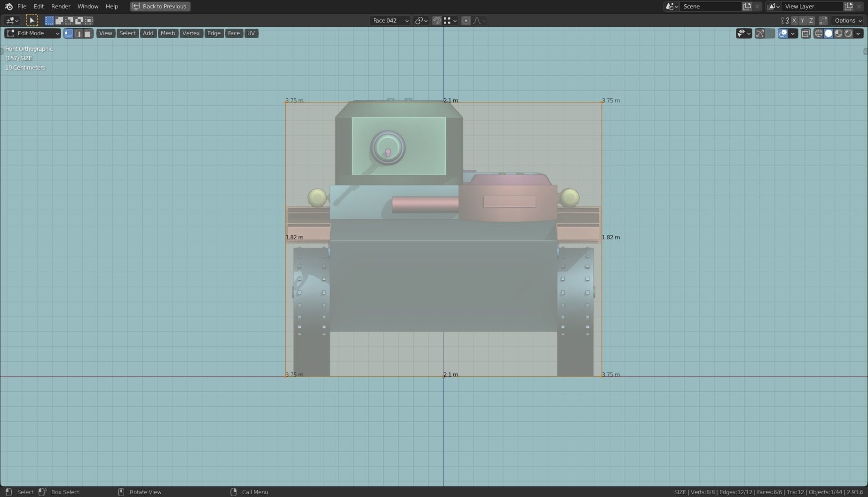Viewport: 868px width, 497px height.
Task: Open the Window menu
Action: tap(88, 6)
